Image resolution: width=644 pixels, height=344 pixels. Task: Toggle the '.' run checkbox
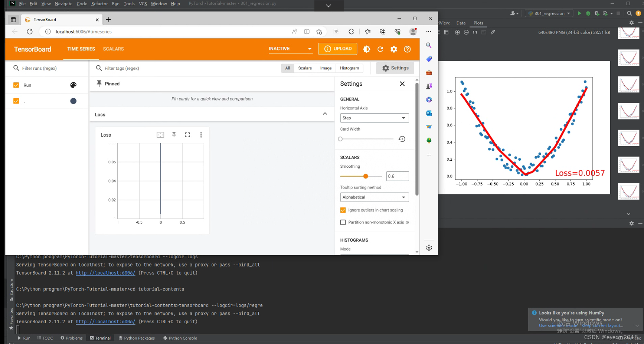[16, 101]
